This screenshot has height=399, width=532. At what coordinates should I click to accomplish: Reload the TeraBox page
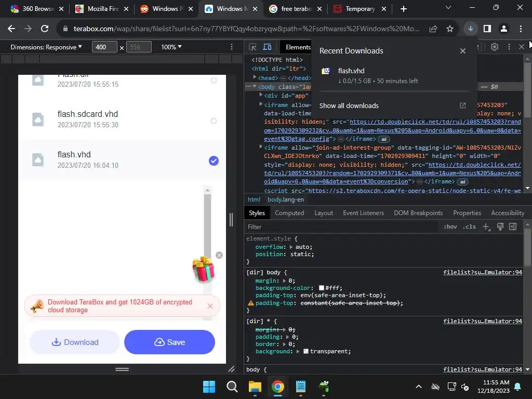click(x=45, y=29)
